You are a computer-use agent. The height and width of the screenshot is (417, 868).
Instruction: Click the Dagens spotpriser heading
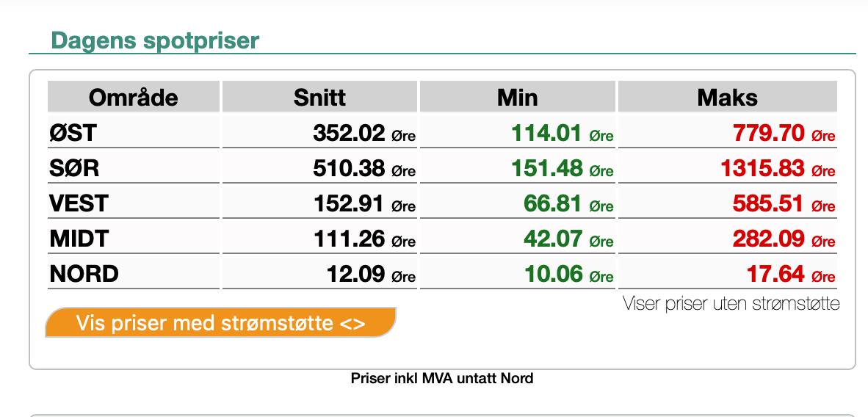155,40
